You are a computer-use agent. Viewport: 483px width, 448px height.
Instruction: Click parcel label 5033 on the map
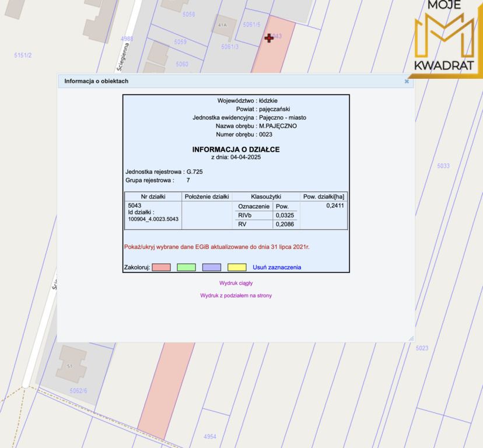click(x=443, y=166)
